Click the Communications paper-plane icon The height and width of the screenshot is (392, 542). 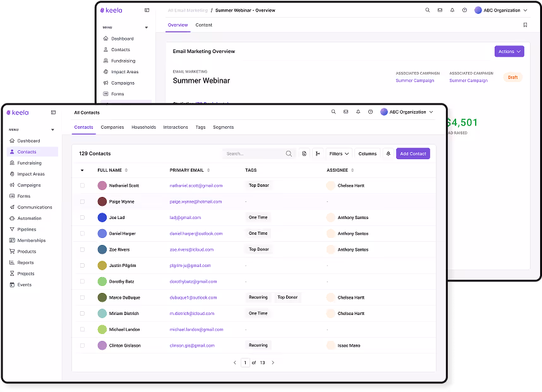click(12, 207)
